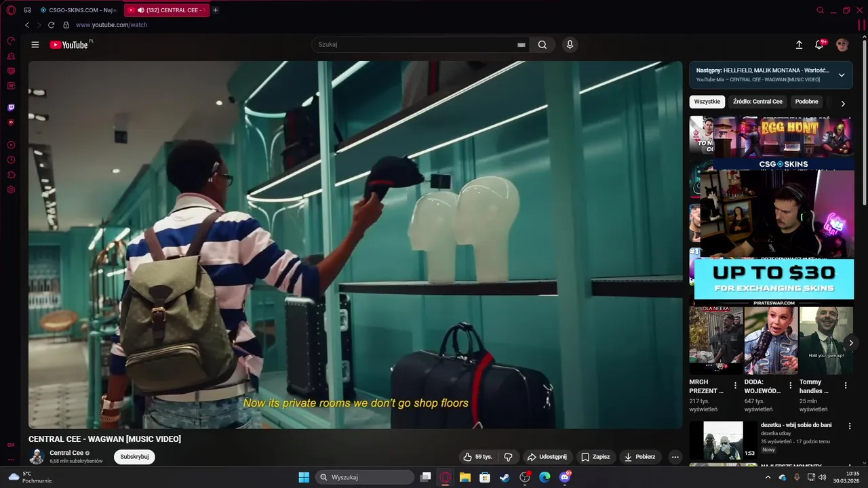Screen dimensions: 868x488
Task: Like the video with 59 tys. button
Action: [477, 457]
